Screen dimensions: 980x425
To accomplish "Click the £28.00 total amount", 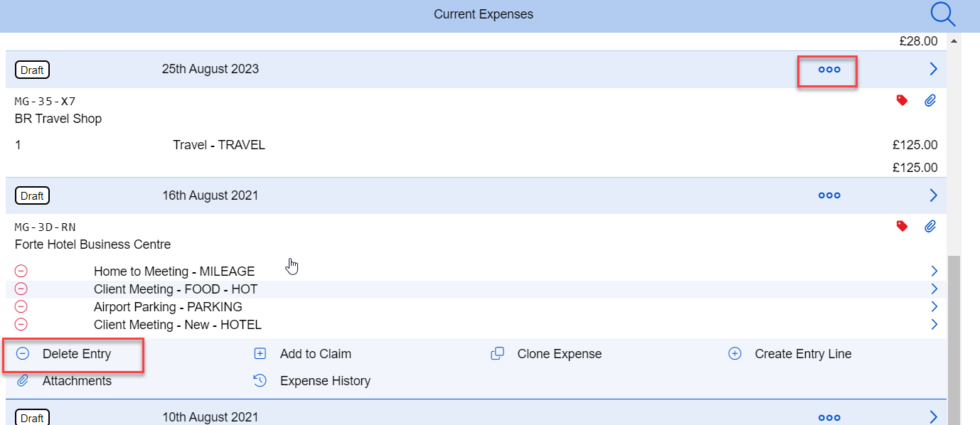I will click(918, 41).
